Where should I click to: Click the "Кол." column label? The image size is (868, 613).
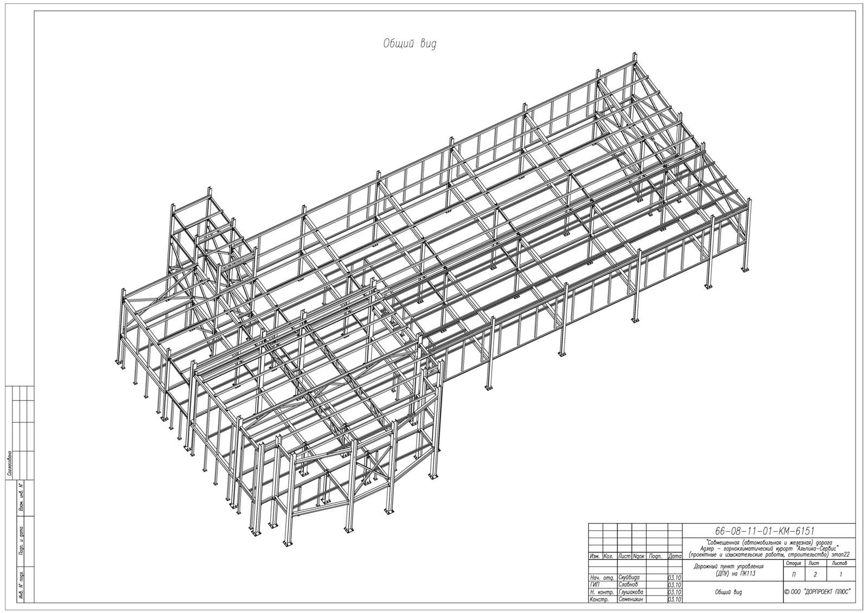pyautogui.click(x=608, y=557)
